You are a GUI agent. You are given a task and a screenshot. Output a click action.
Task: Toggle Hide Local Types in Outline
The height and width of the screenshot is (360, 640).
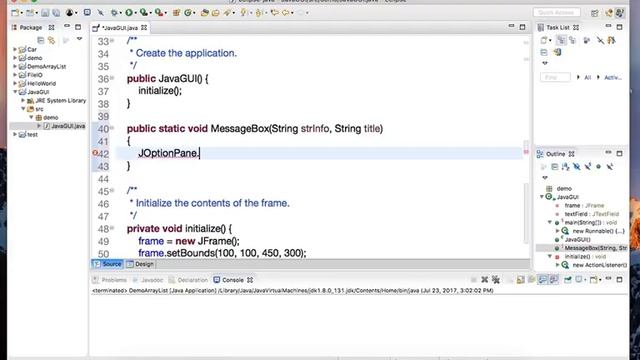609,167
